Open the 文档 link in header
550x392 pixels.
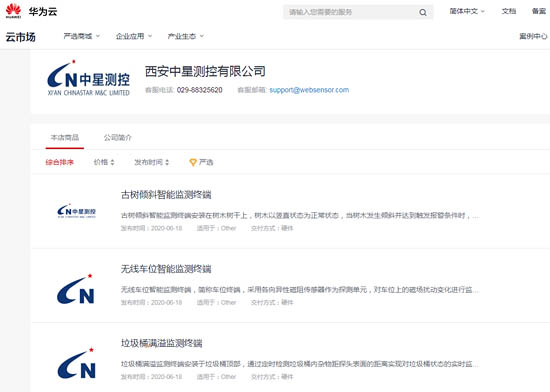509,12
